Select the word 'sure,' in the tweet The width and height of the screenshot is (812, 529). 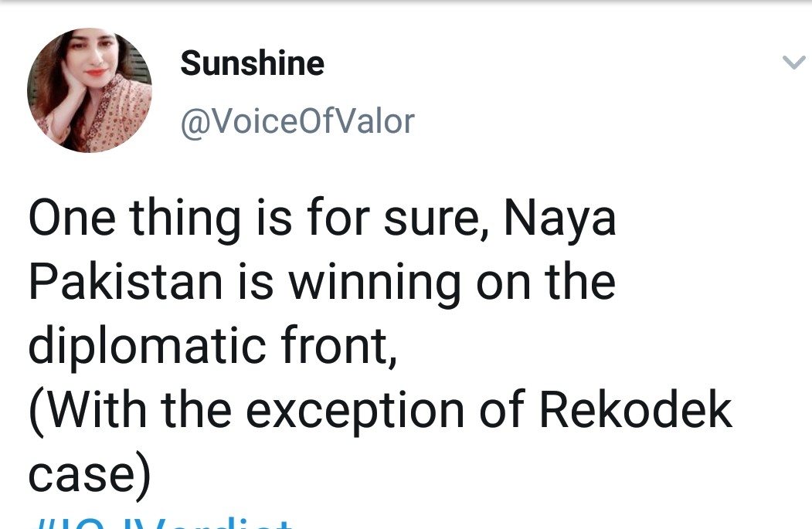click(x=436, y=221)
